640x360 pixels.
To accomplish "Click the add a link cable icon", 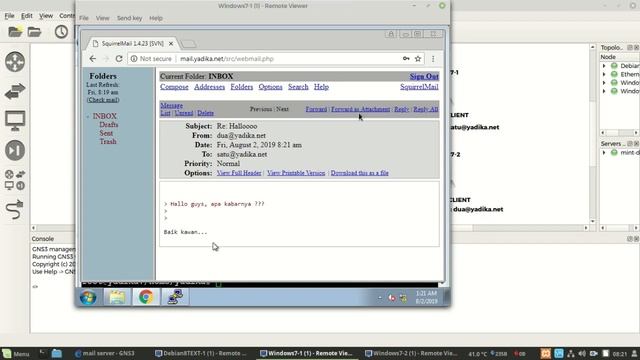I will pyautogui.click(x=15, y=210).
